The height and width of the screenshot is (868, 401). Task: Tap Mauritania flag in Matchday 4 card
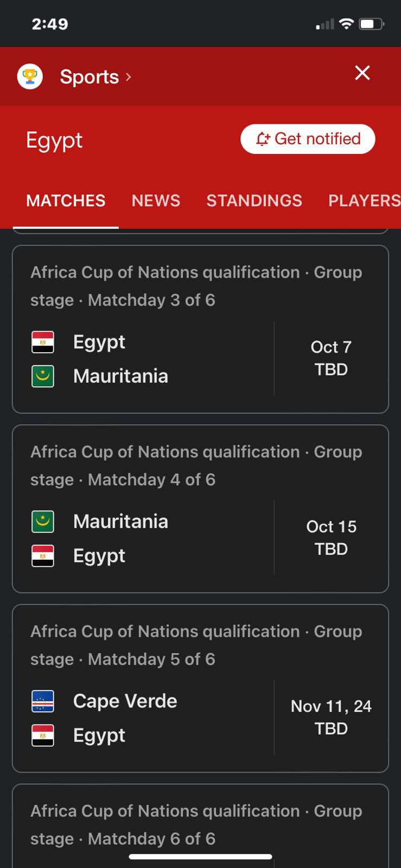pos(43,522)
